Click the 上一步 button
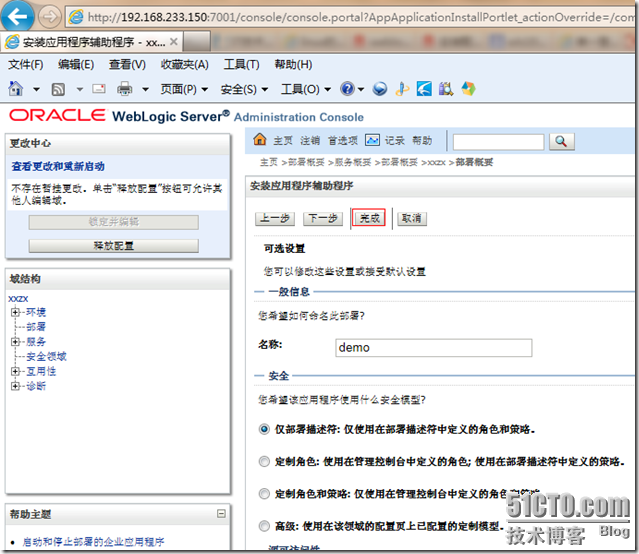The image size is (639, 554). coord(275,219)
